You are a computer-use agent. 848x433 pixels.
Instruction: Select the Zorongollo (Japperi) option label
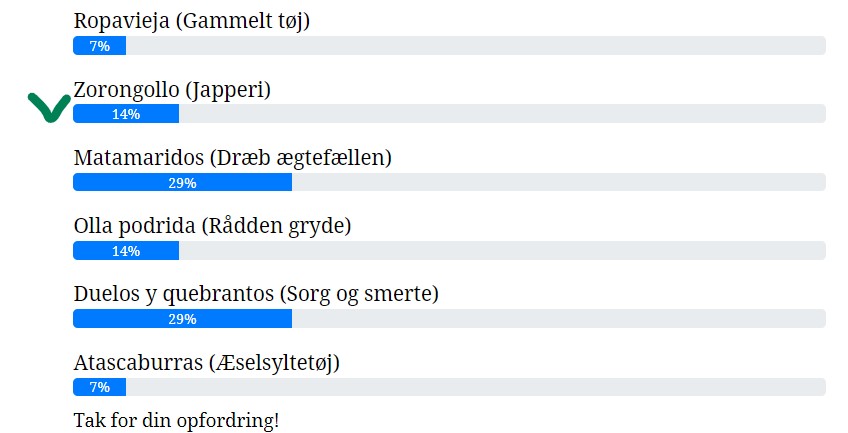tap(172, 89)
